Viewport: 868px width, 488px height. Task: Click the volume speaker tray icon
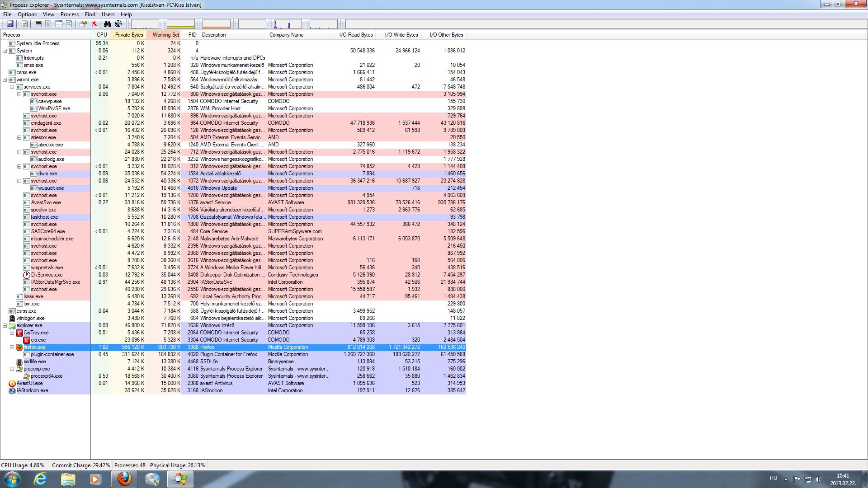click(x=819, y=479)
